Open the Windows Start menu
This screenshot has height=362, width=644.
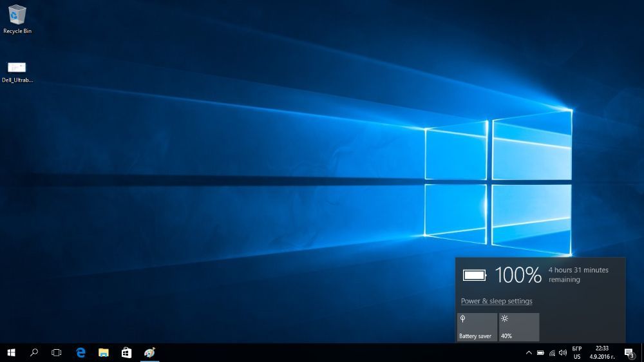pos(11,352)
